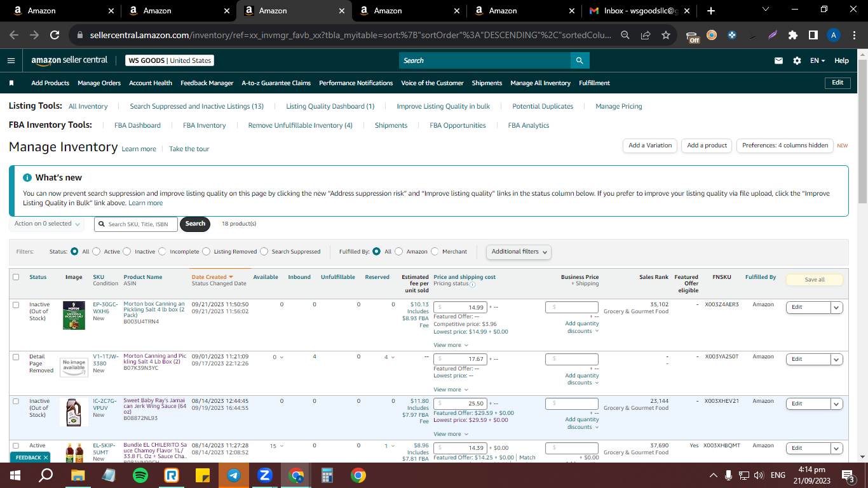Select the Inactive status filter
This screenshot has height=488, width=868.
pos(127,252)
